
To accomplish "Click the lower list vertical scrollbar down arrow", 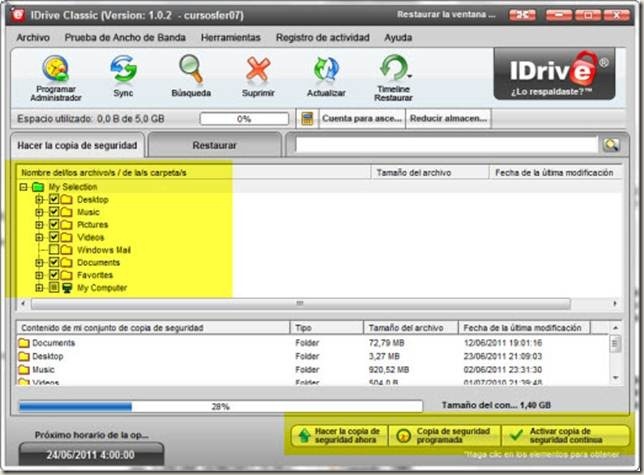I will pos(615,378).
